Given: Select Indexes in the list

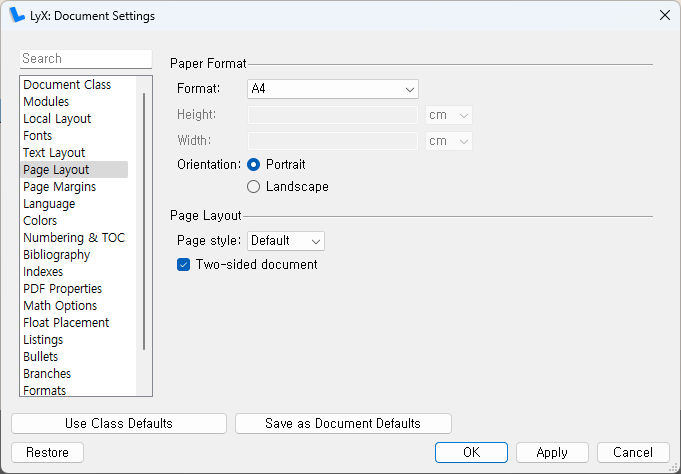Looking at the screenshot, I should (x=43, y=272).
